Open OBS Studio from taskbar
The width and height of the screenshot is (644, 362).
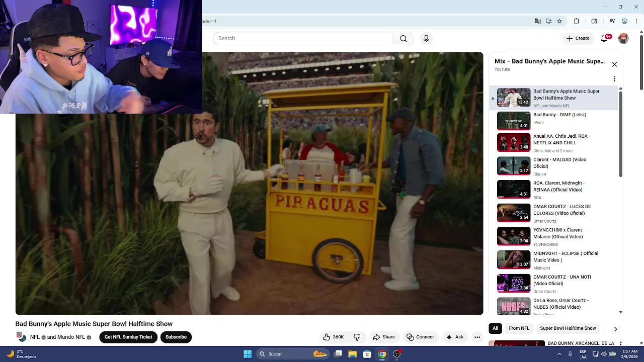point(397,354)
